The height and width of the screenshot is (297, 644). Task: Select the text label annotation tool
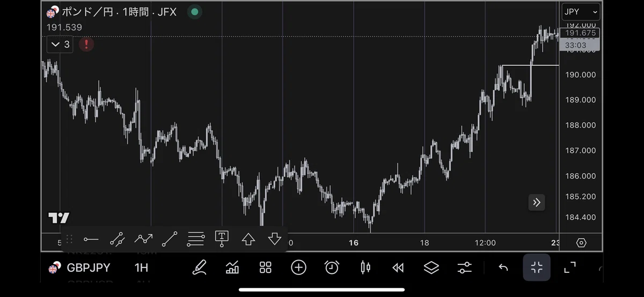click(x=222, y=239)
